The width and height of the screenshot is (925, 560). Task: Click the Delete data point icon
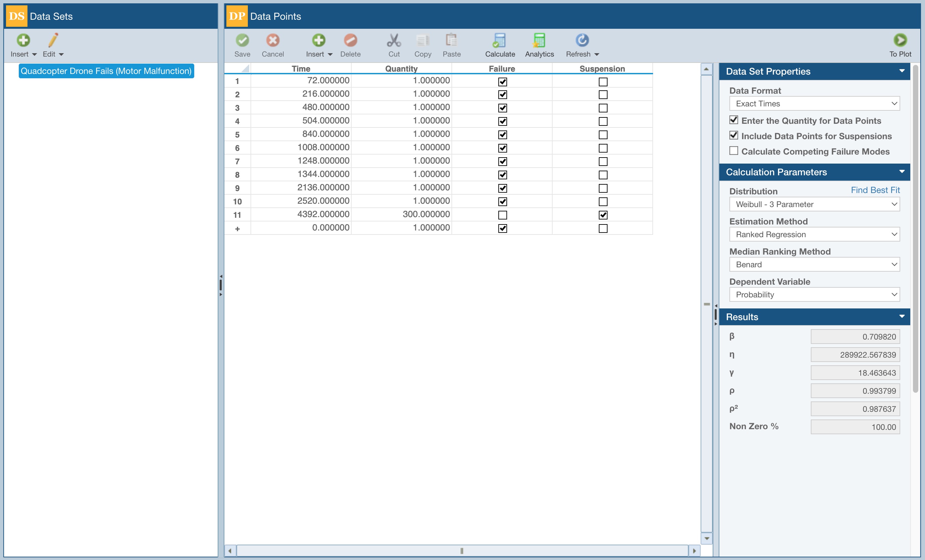pyautogui.click(x=350, y=40)
